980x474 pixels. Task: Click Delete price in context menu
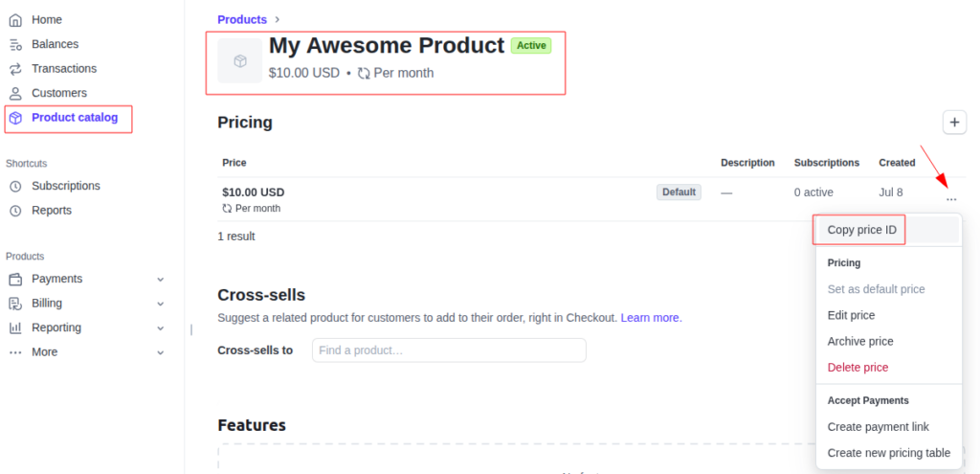click(857, 367)
